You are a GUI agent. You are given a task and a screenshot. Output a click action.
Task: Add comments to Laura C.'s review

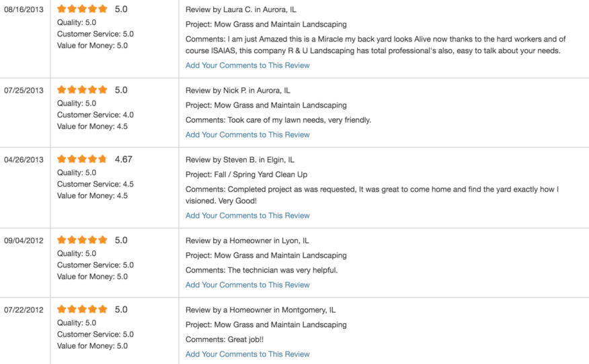click(x=247, y=65)
